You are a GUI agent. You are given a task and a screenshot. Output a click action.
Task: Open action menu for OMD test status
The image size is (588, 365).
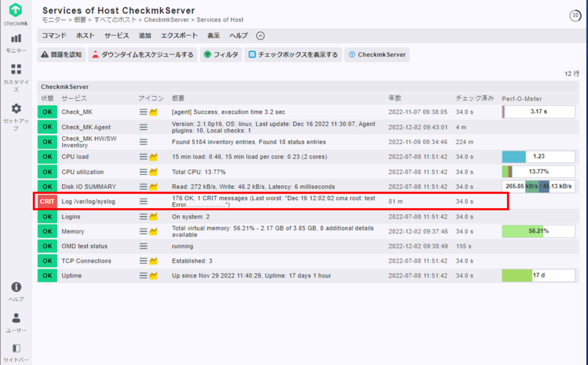pos(143,247)
